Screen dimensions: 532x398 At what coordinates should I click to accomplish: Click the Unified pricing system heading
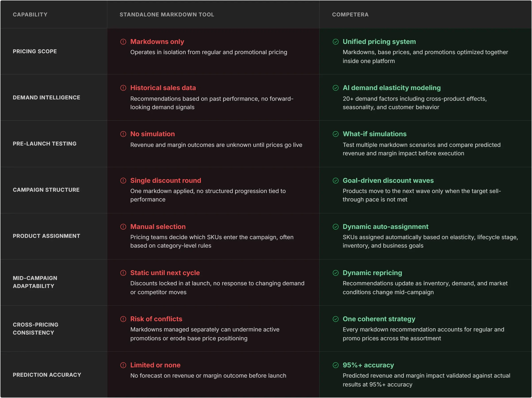pos(379,42)
